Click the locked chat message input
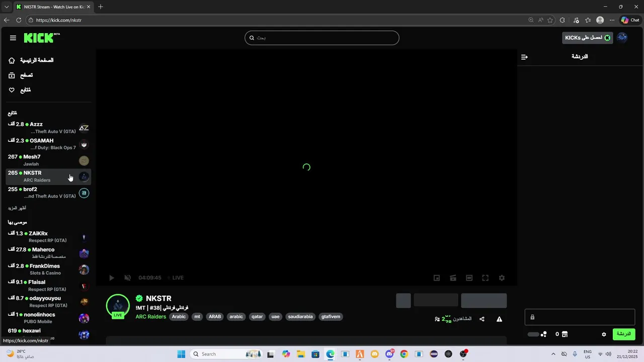The height and width of the screenshot is (362, 644). click(580, 317)
